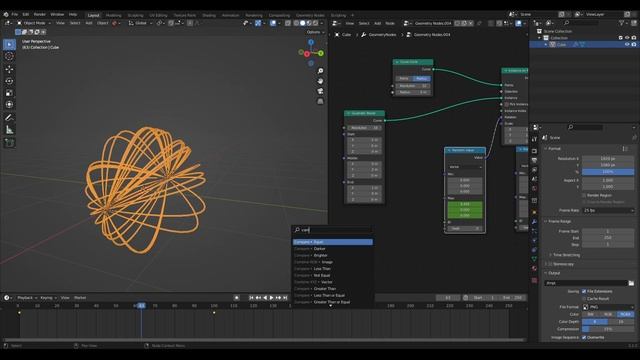
Task: Switch to the Shading workspace tab
Action: pyautogui.click(x=209, y=16)
